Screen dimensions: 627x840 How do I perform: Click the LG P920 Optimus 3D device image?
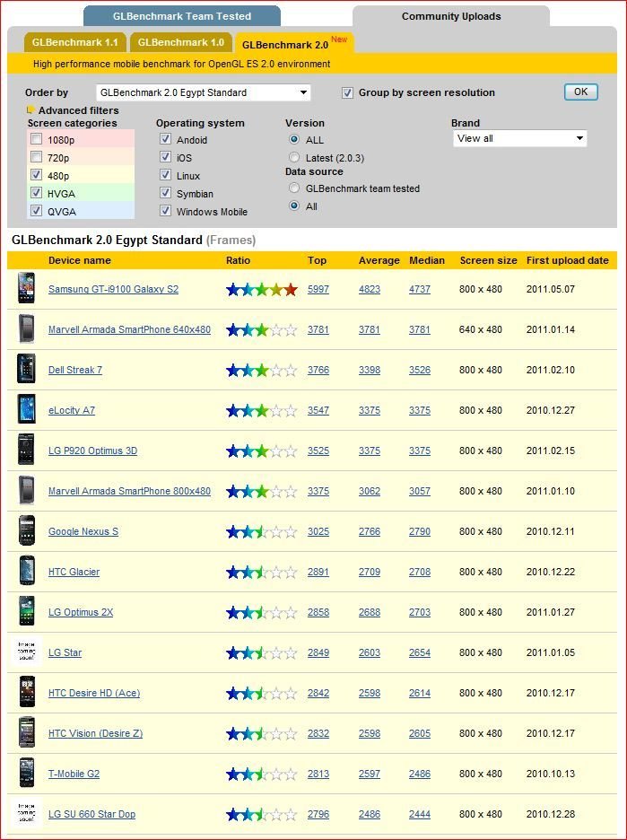pos(26,450)
